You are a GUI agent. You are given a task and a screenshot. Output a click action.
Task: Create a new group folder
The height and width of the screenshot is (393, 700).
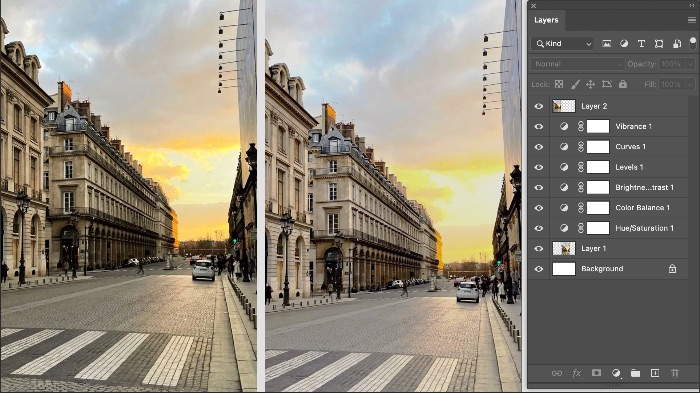point(636,373)
